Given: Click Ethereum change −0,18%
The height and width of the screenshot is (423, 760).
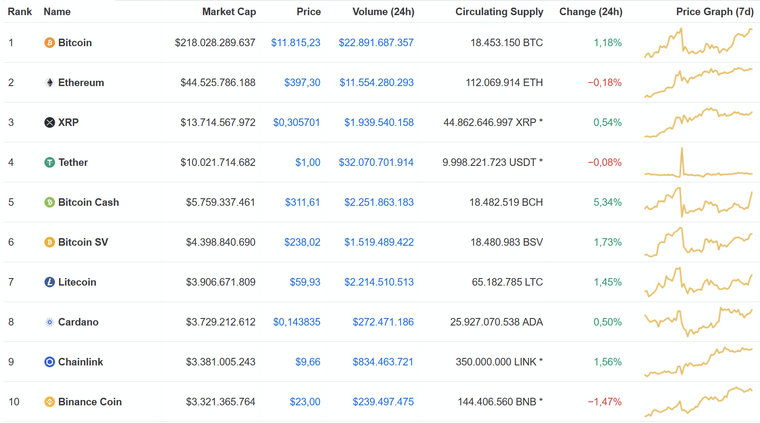Looking at the screenshot, I should (x=605, y=82).
